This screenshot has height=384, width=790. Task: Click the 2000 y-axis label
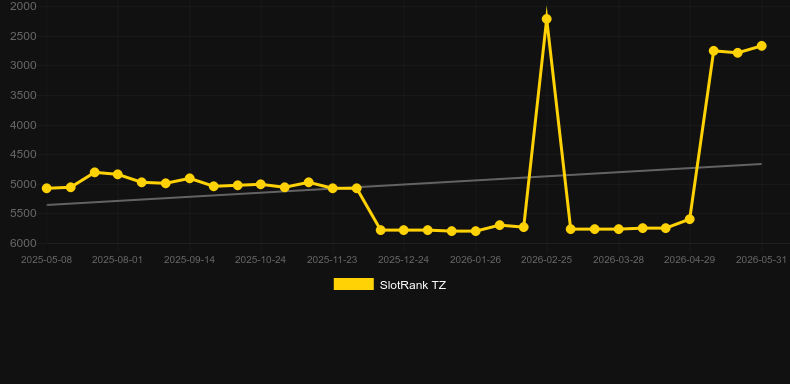pos(23,7)
